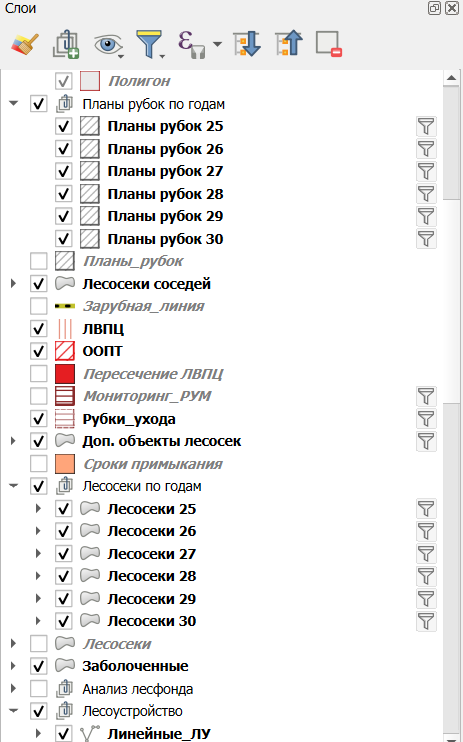
Task: Select the Мониторинг_РУМ layer name
Action: tap(147, 396)
